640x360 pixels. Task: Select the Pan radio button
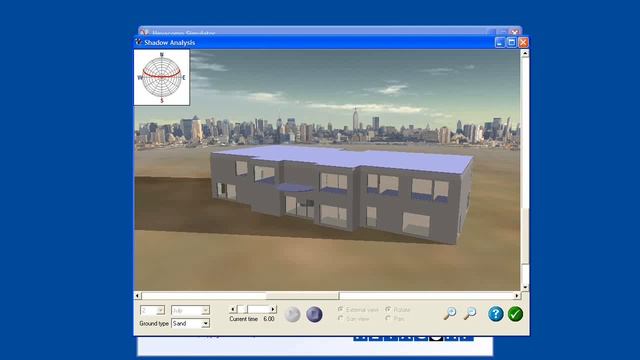coord(388,318)
